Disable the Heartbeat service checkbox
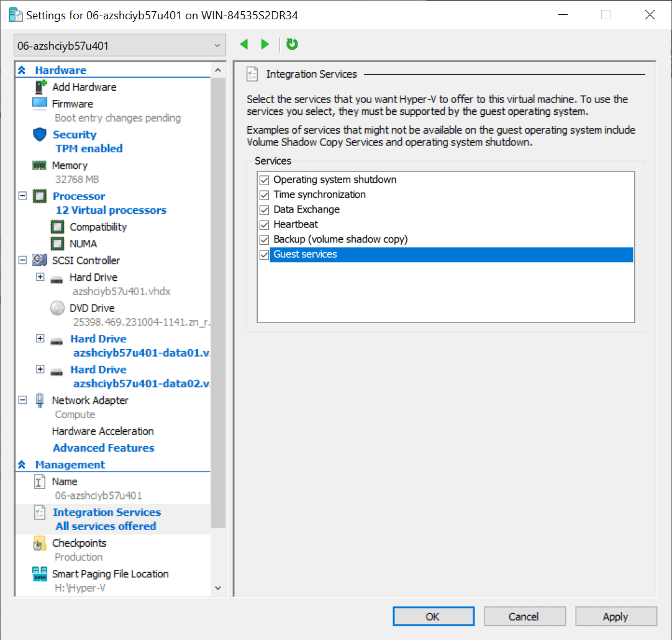The height and width of the screenshot is (640, 672). (265, 225)
